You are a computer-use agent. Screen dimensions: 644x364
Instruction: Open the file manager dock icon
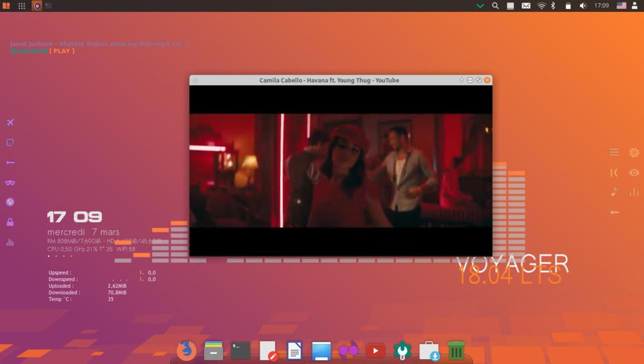click(213, 351)
